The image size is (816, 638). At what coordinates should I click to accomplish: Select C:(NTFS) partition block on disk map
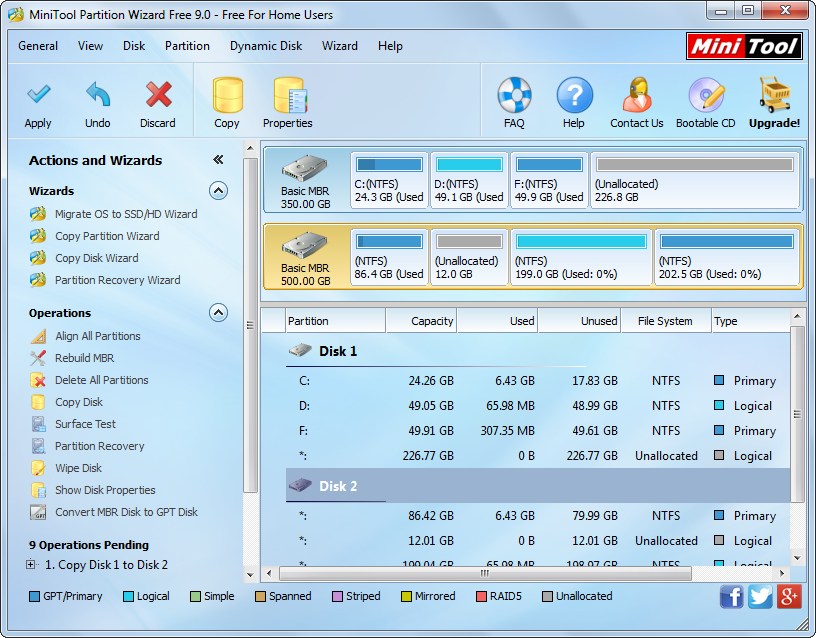pyautogui.click(x=389, y=181)
